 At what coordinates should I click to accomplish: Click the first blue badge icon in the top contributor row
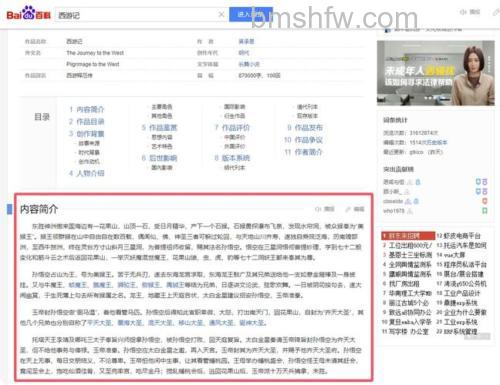pos(478,182)
